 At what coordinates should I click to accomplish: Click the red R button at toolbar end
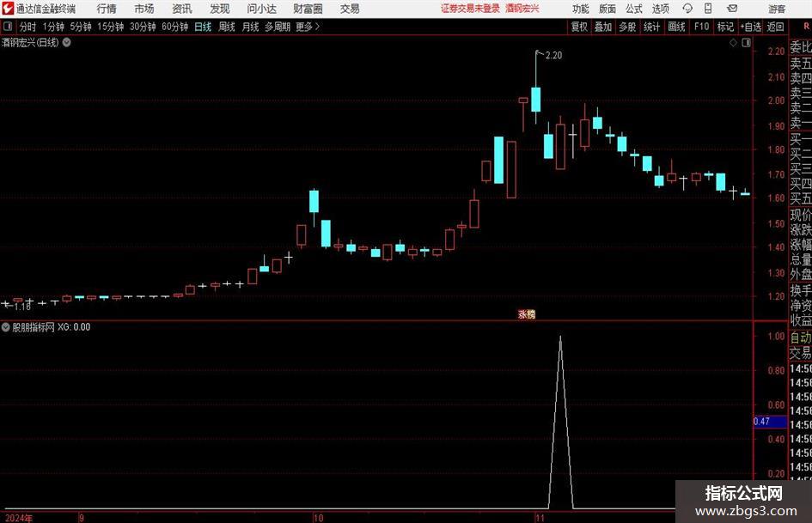(806, 26)
